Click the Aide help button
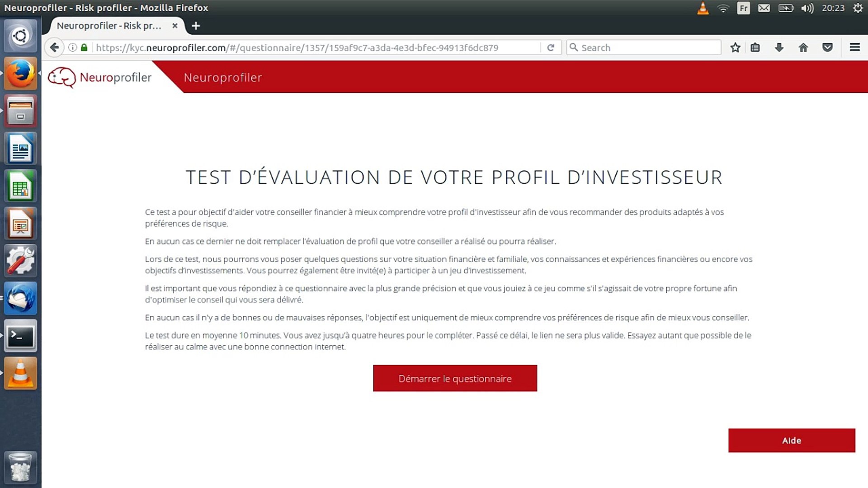This screenshot has height=488, width=868. [x=792, y=441]
